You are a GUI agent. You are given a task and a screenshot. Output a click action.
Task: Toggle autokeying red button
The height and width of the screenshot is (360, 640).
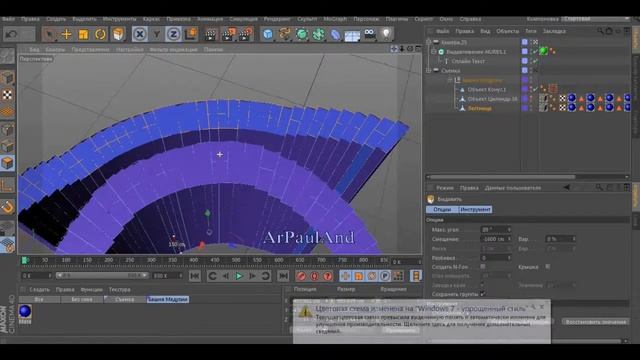(x=314, y=276)
